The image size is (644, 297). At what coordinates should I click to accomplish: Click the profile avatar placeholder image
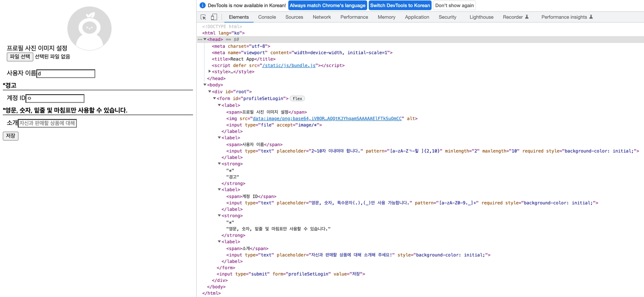coord(89,28)
